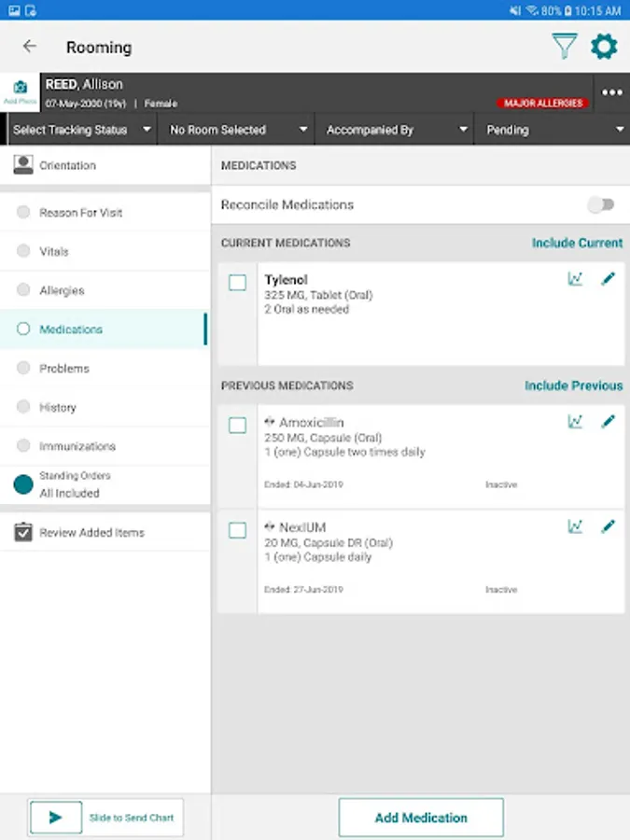Click the Review Added Items clipboard icon
This screenshot has height=840, width=630.
(23, 532)
